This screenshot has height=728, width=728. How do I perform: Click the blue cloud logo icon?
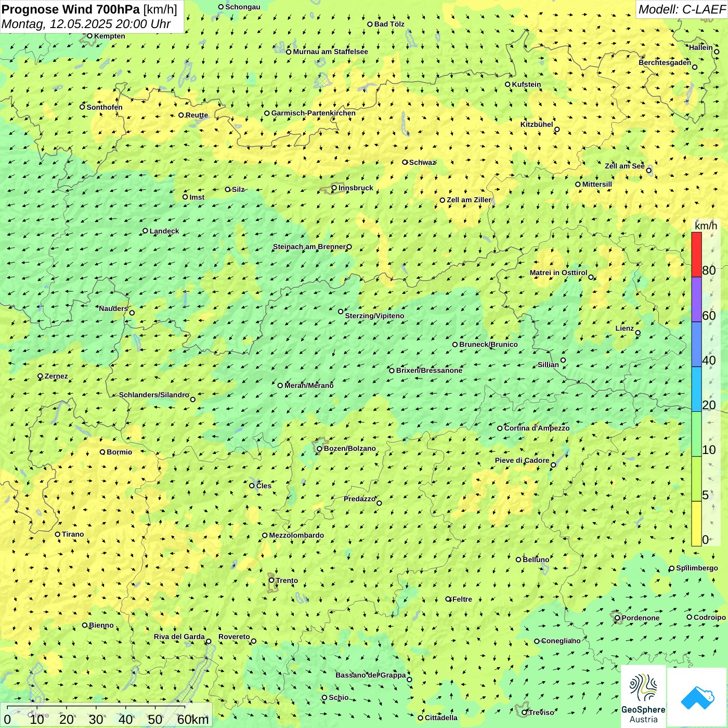click(x=697, y=698)
